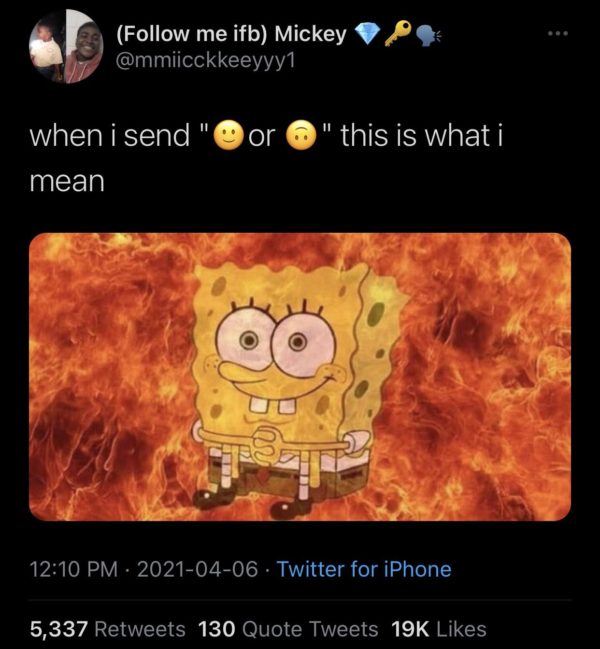Image resolution: width=600 pixels, height=649 pixels.
Task: Expand the SpongeBob on fire image
Action: click(x=299, y=376)
